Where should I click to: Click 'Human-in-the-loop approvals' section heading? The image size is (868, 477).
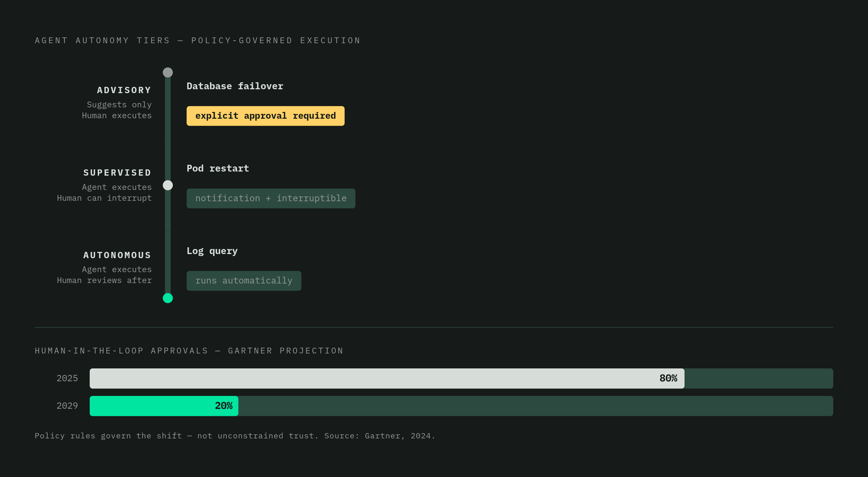[x=189, y=351]
